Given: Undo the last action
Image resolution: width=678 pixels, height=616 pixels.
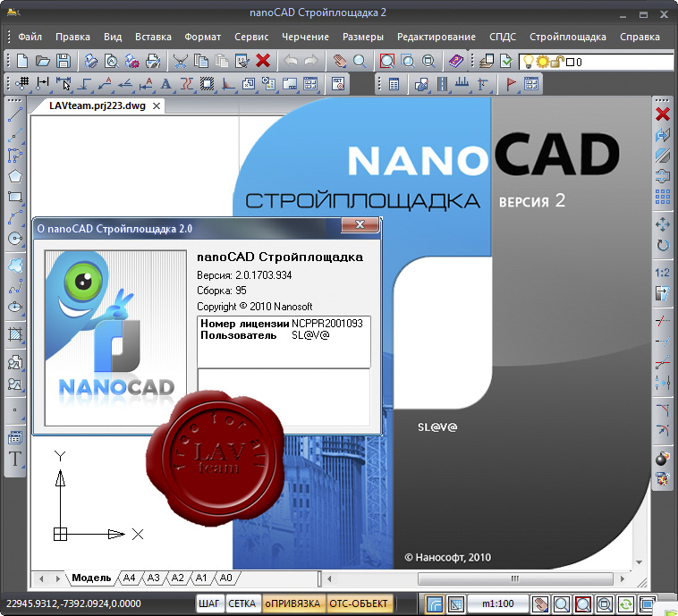Looking at the screenshot, I should 291,61.
